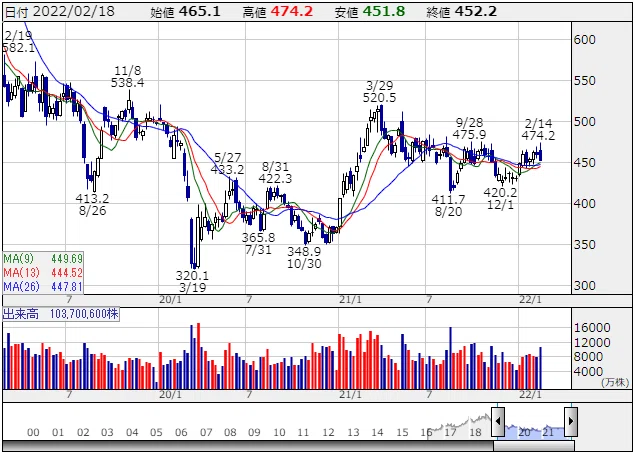Viewport: 635px width, 455px height.
Task: Click the 20/1 volume chart axis label
Action: (170, 395)
